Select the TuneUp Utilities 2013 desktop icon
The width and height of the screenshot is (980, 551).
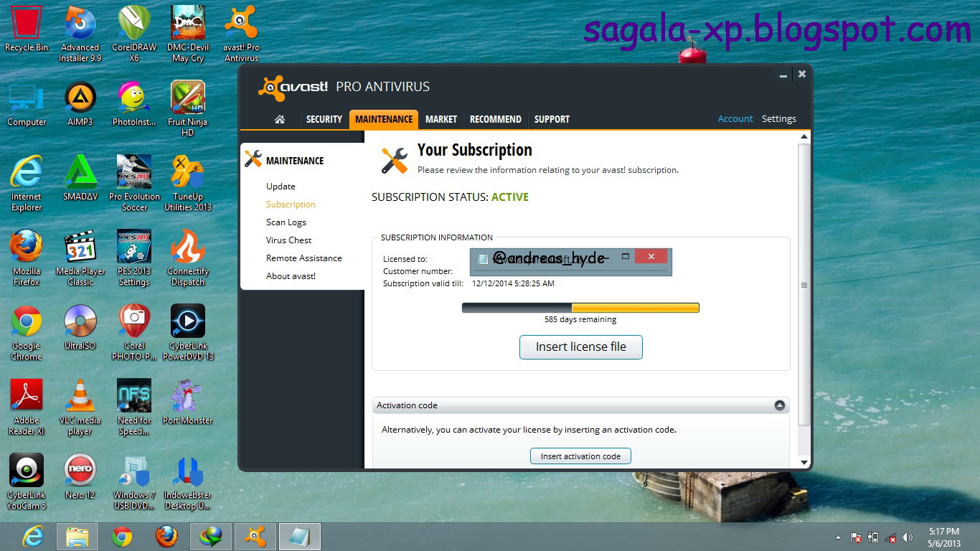(x=188, y=184)
